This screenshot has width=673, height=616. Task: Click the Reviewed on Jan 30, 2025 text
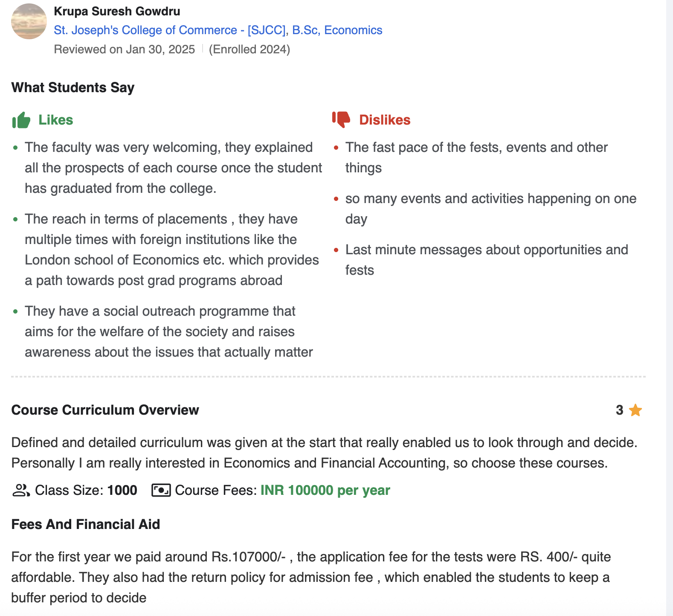click(x=124, y=49)
